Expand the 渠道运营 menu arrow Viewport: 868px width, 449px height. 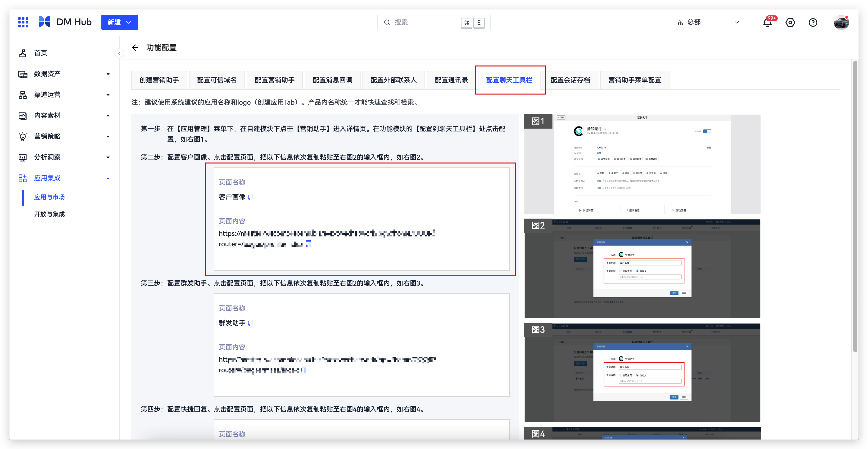click(108, 95)
